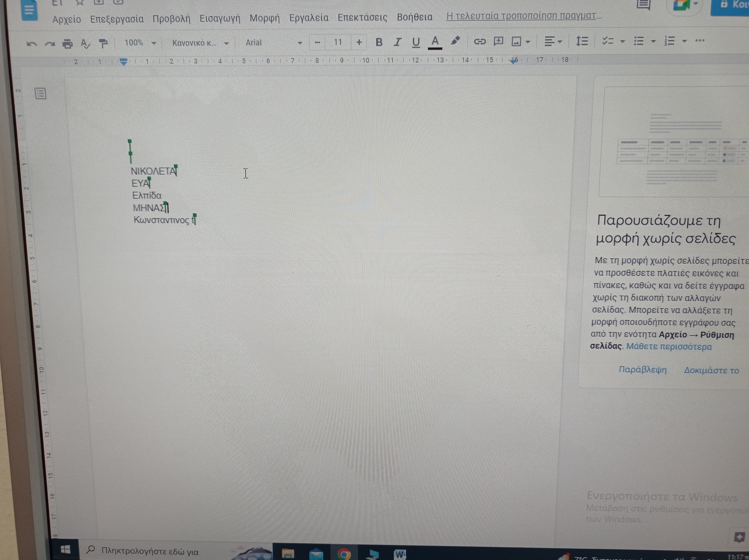Open the 100% zoom dropdown
The image size is (749, 560).
[x=140, y=43]
